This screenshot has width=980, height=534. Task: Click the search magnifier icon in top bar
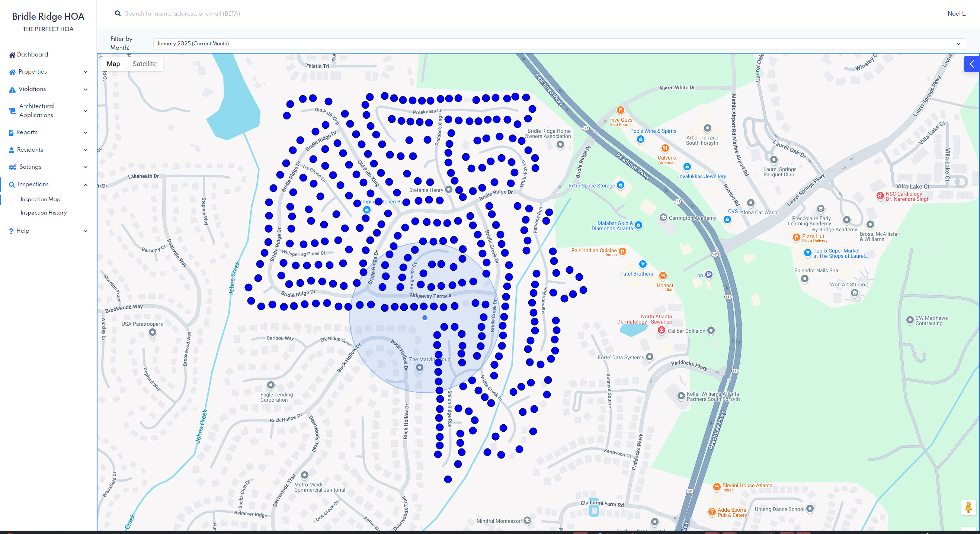click(x=118, y=13)
